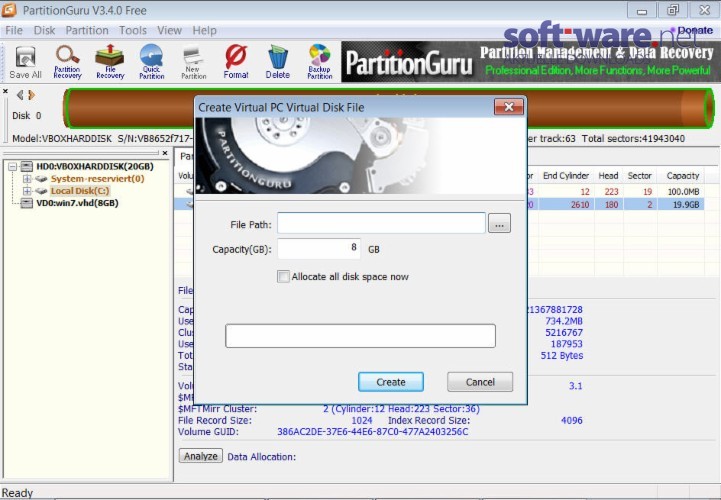Click the 2610 end cylinder cell
Viewport: 721px width, 500px height.
pyautogui.click(x=580, y=205)
